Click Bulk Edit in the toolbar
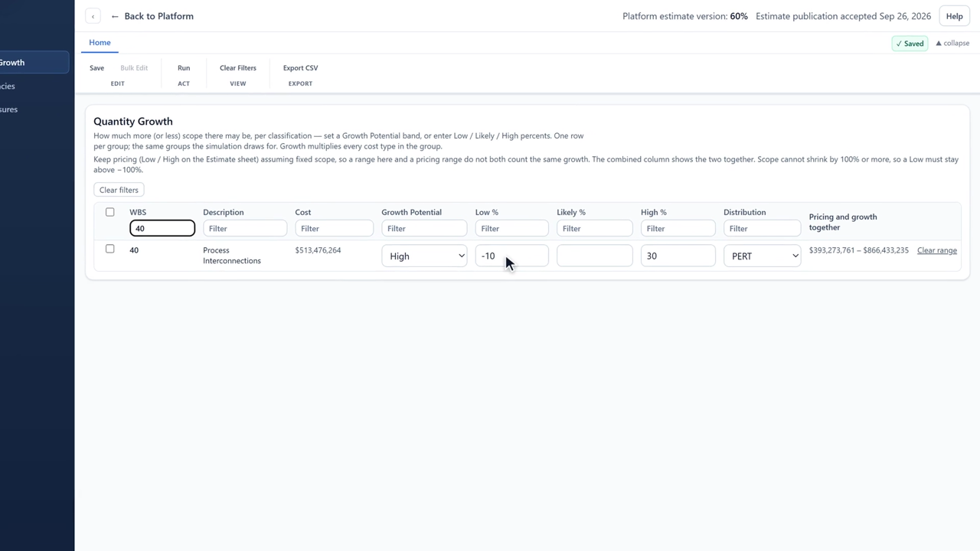This screenshot has width=980, height=551. point(134,68)
